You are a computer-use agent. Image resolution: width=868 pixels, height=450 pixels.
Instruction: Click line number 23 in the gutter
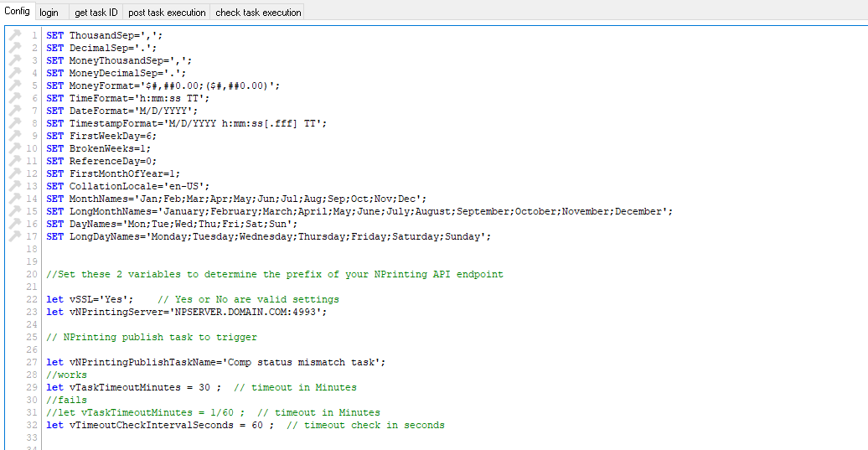(x=32, y=312)
